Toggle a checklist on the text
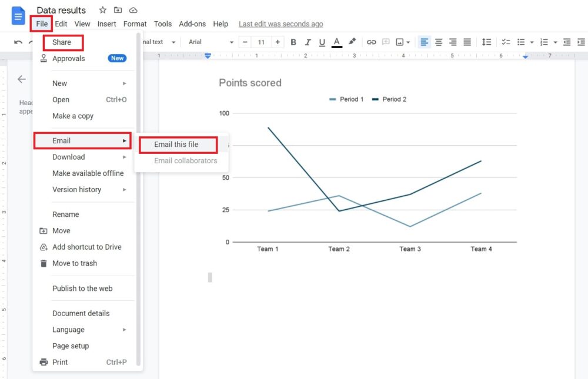 click(x=506, y=42)
